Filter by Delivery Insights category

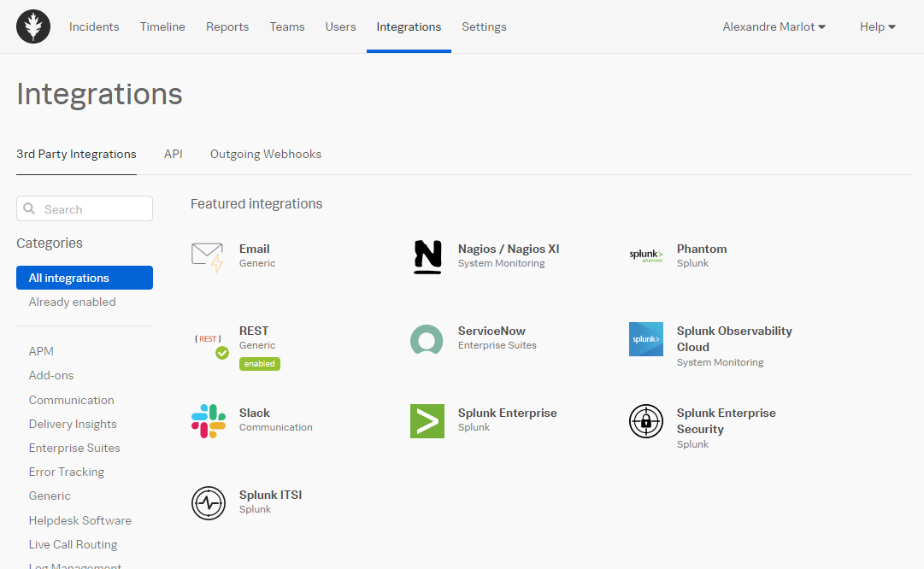[73, 424]
